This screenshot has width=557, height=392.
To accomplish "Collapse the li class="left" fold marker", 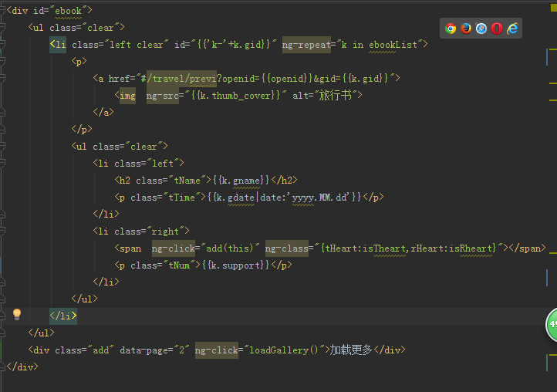I will pyautogui.click(x=2, y=164).
